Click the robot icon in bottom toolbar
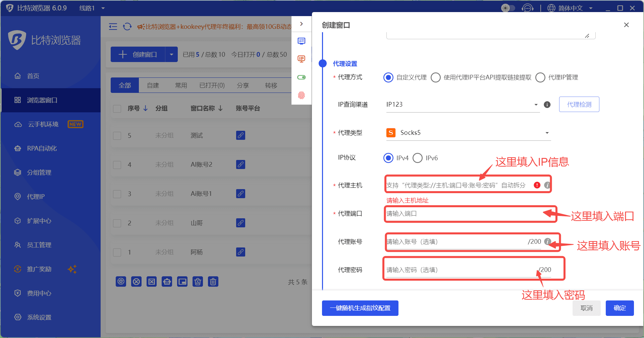This screenshot has height=338, width=644. pyautogui.click(x=167, y=282)
